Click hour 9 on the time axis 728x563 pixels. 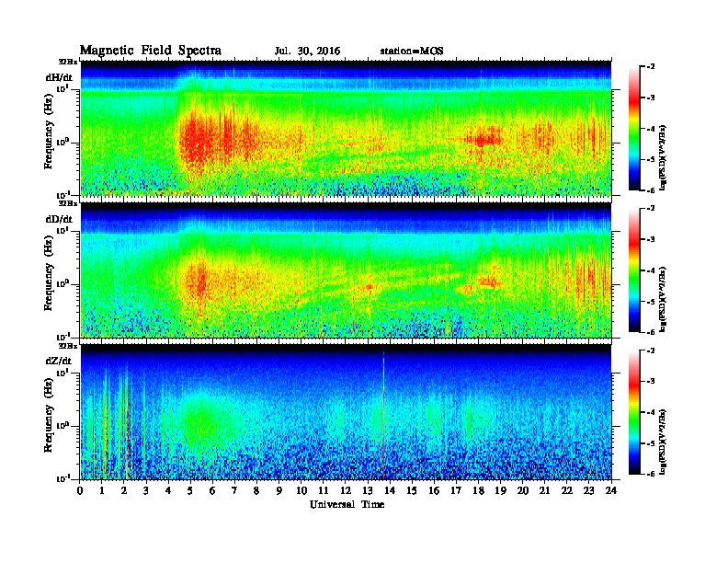click(x=279, y=491)
